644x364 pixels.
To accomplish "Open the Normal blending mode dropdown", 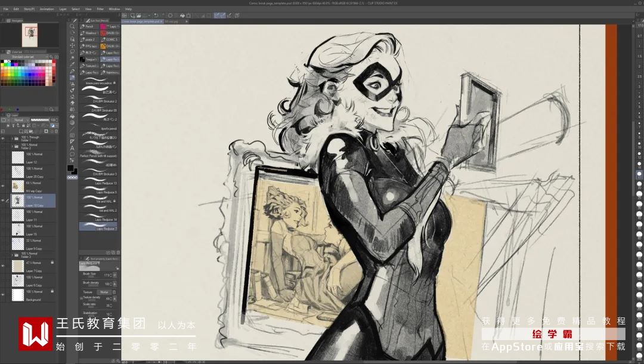I will [20, 120].
